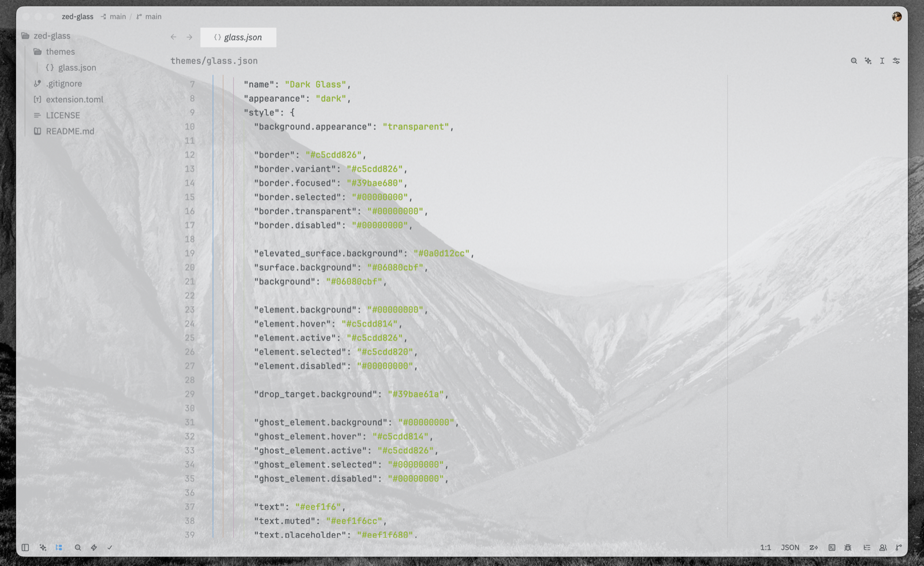Click the "#eef1f6" text color value
924x566 pixels.
[318, 507]
